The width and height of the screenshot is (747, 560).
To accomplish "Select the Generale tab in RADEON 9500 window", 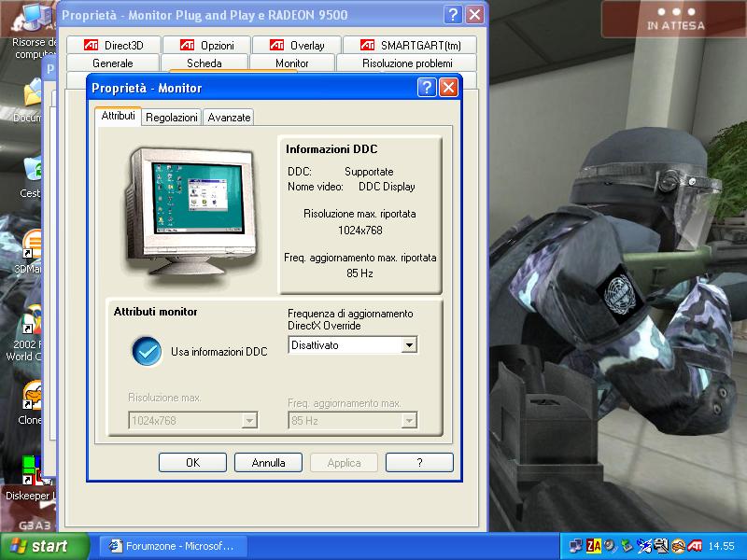I will tap(113, 63).
